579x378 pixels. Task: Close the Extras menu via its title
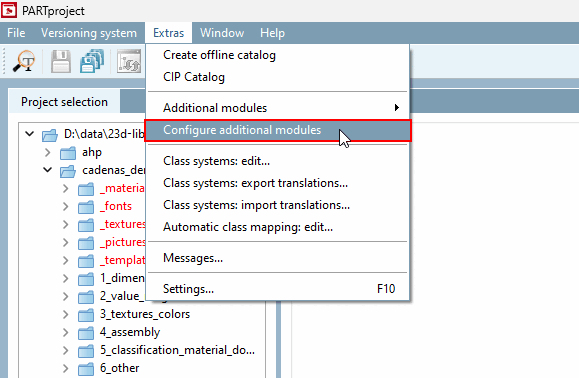(168, 33)
